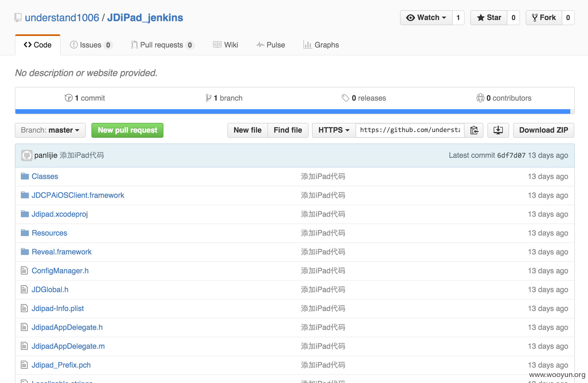This screenshot has width=588, height=383.
Task: Click New pull request button
Action: [127, 130]
